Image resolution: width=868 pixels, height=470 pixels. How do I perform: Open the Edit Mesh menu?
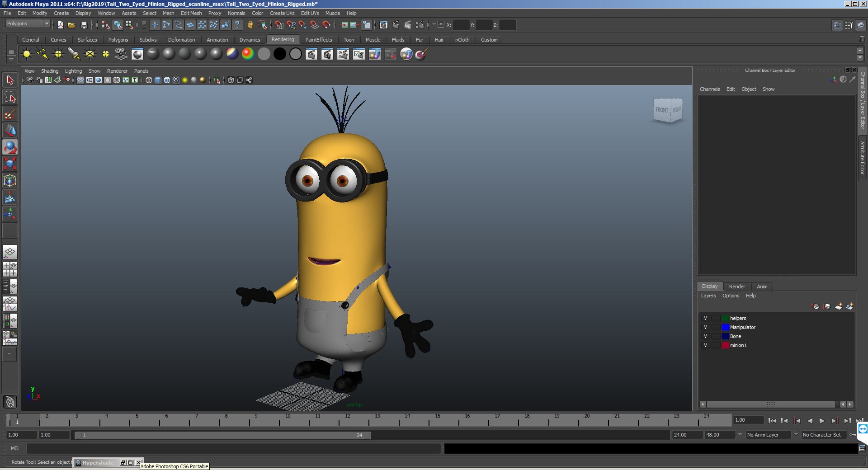point(191,13)
